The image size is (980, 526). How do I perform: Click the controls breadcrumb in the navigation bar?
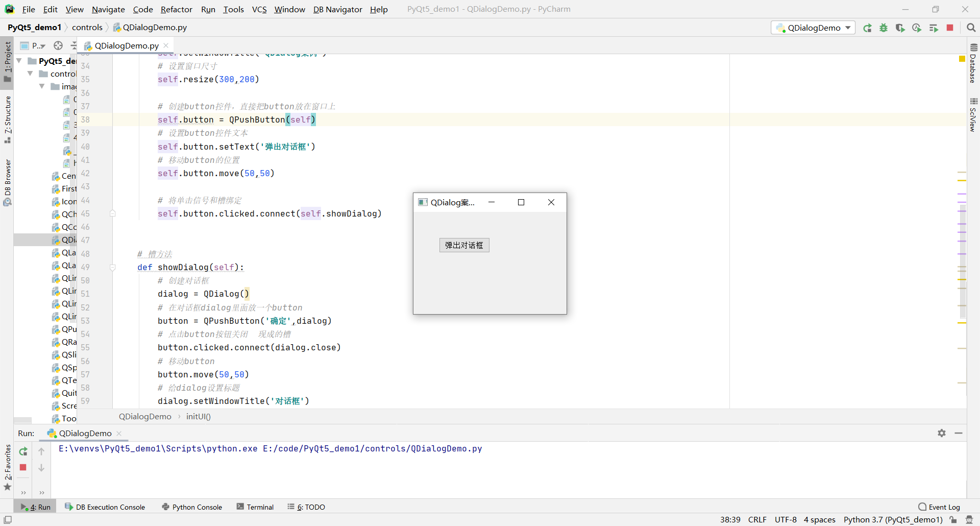click(87, 28)
